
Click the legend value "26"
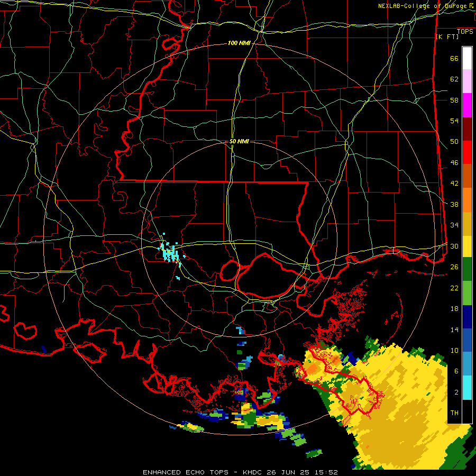point(454,267)
